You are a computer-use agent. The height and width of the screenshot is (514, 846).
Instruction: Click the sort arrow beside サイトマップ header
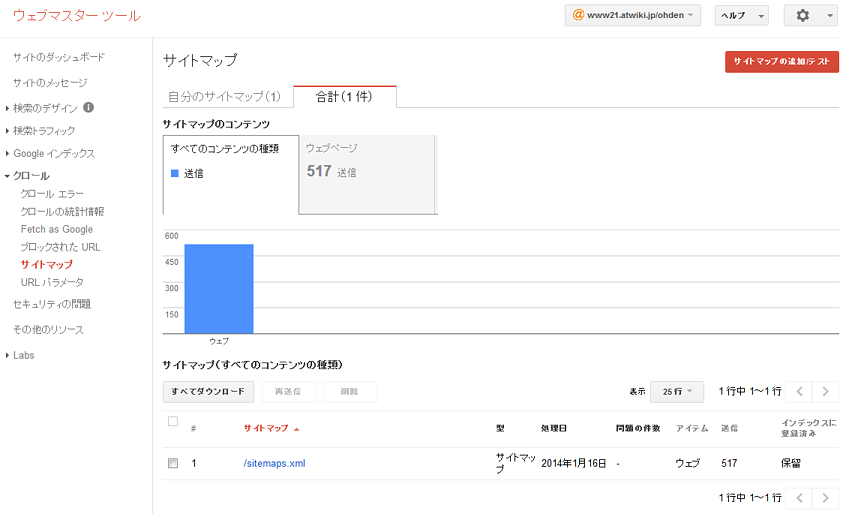click(296, 429)
